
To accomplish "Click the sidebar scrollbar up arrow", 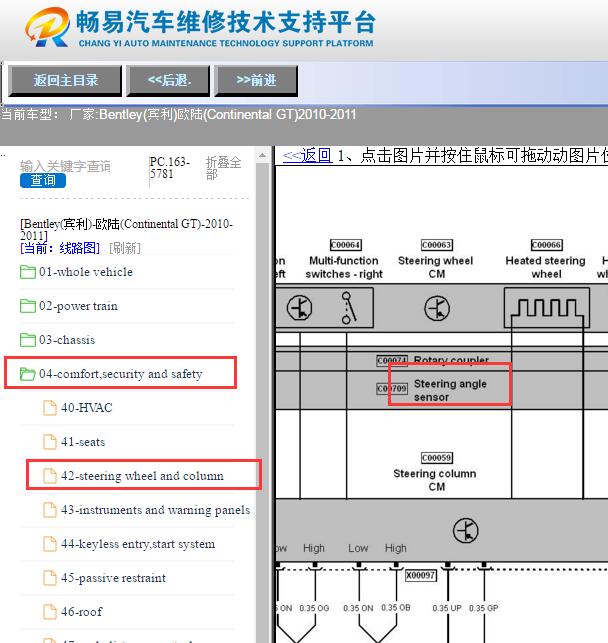I will coord(262,155).
